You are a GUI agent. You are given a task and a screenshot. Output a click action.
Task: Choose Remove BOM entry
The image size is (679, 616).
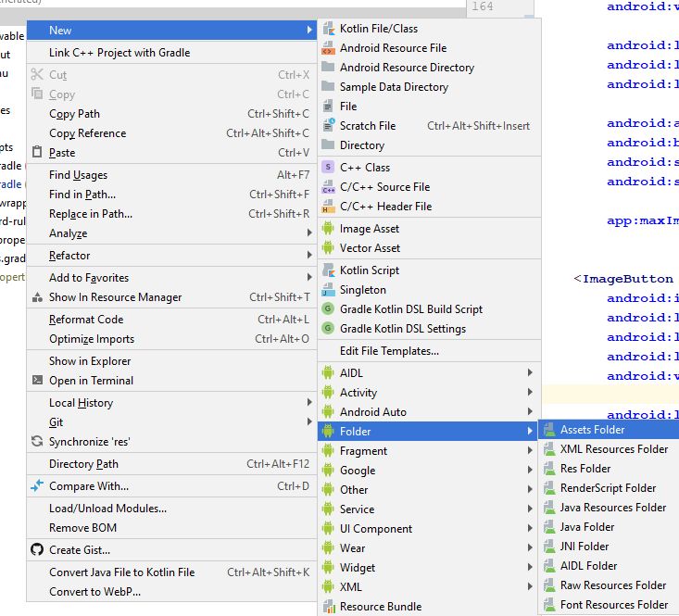click(172, 528)
